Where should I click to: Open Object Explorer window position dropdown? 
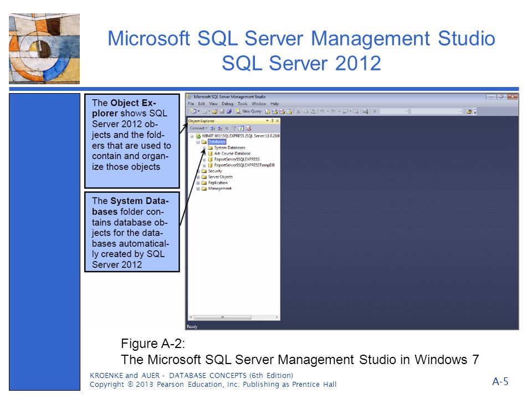[x=267, y=121]
